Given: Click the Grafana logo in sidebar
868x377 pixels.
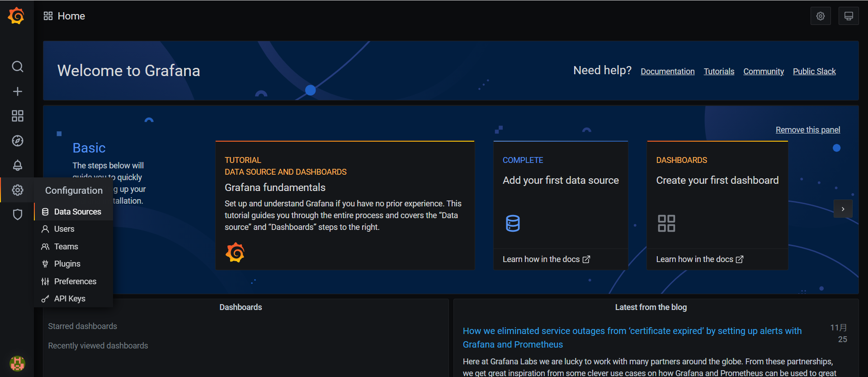Looking at the screenshot, I should [x=16, y=16].
